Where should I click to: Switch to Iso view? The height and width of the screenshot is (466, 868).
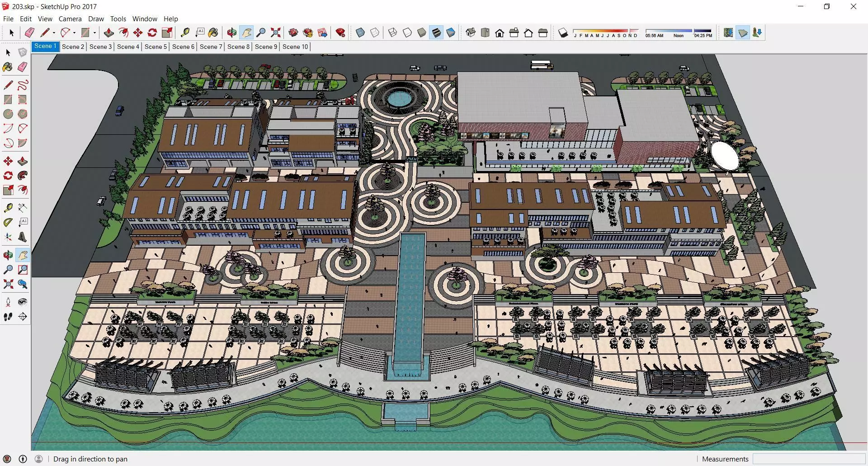471,33
